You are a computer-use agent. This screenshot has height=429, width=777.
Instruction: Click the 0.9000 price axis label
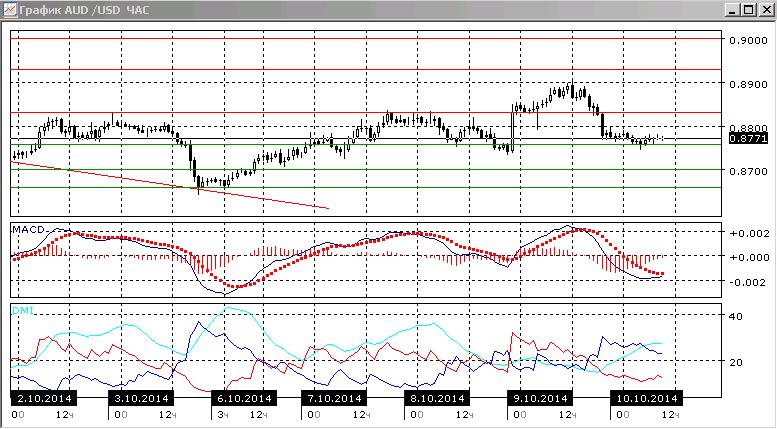tap(749, 40)
